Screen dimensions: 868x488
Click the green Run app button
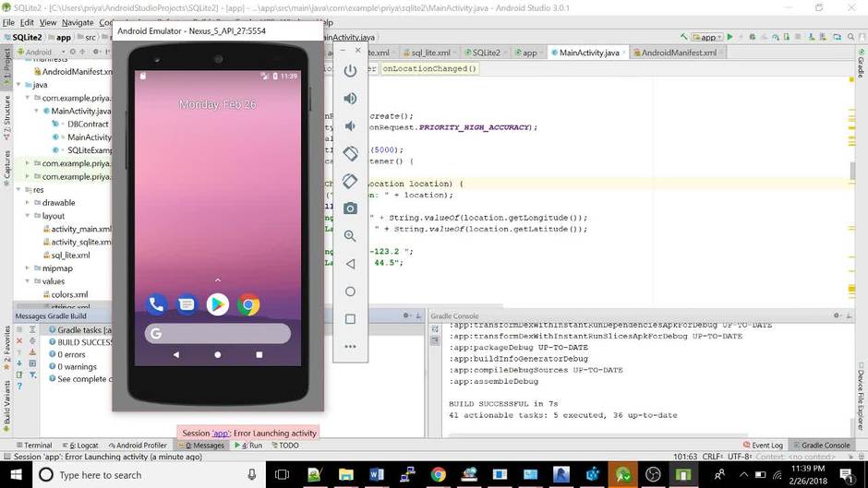pyautogui.click(x=730, y=37)
